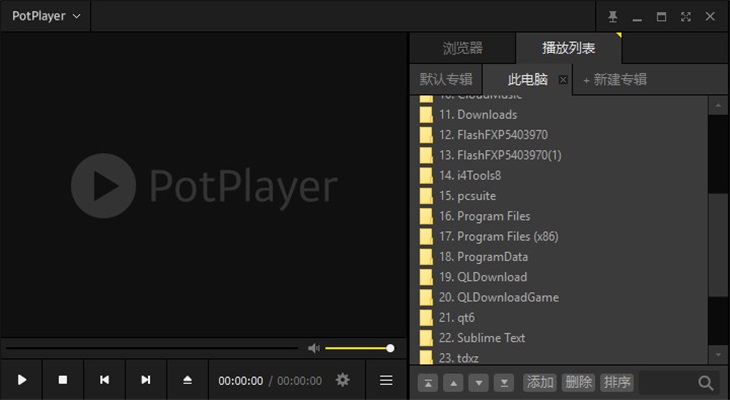Move selected playlist item up
This screenshot has height=400, width=730.
coord(453,383)
